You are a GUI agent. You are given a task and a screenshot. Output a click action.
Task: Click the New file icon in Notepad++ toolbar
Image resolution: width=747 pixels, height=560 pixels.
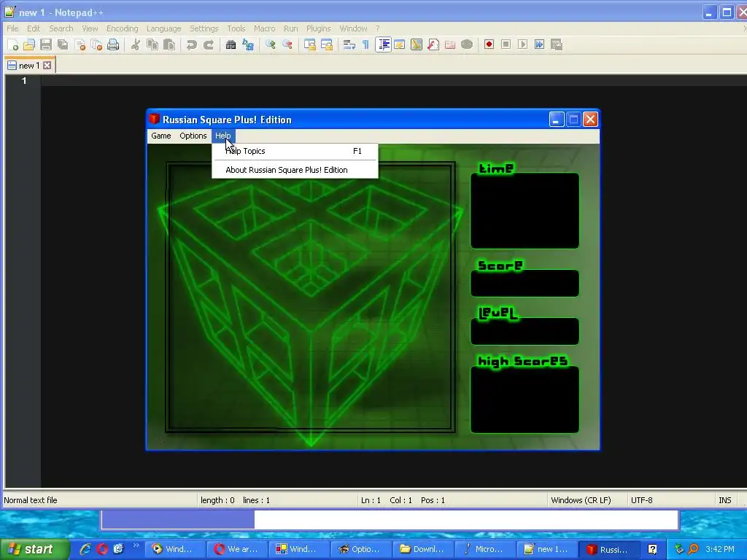coord(13,44)
